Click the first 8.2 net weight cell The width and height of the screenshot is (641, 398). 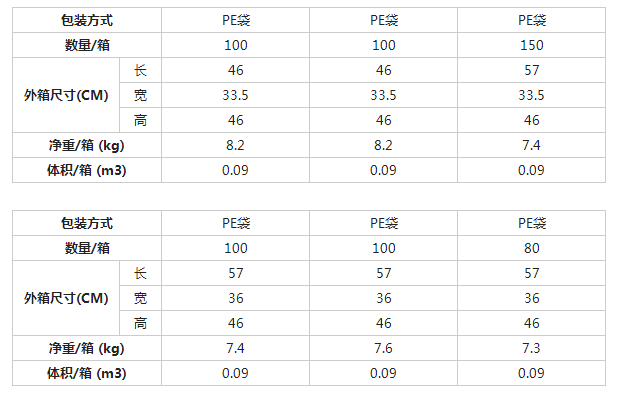tap(235, 145)
